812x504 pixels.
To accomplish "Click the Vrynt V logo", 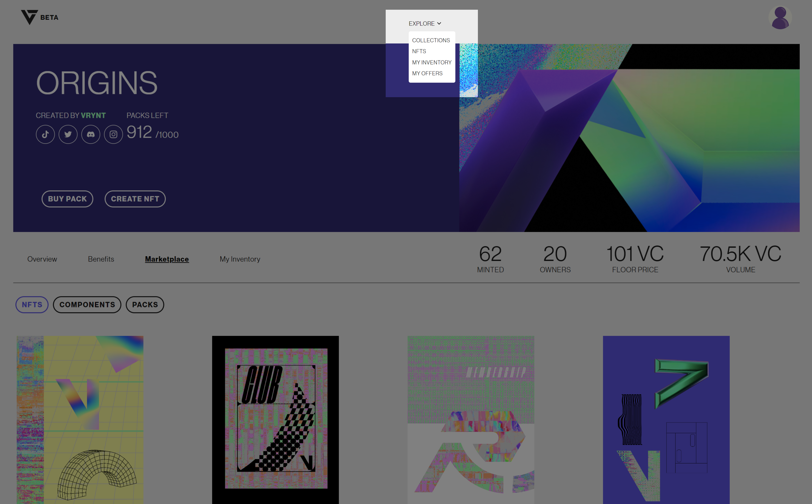I will click(x=30, y=17).
